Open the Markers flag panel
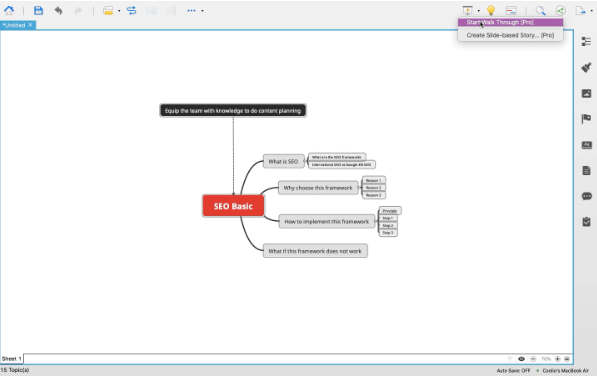597x376 pixels. [586, 119]
